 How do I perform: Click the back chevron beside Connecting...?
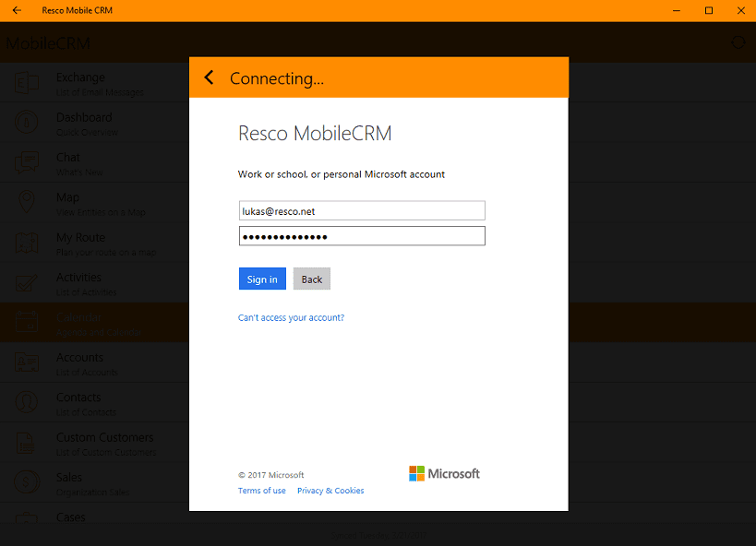click(x=210, y=77)
